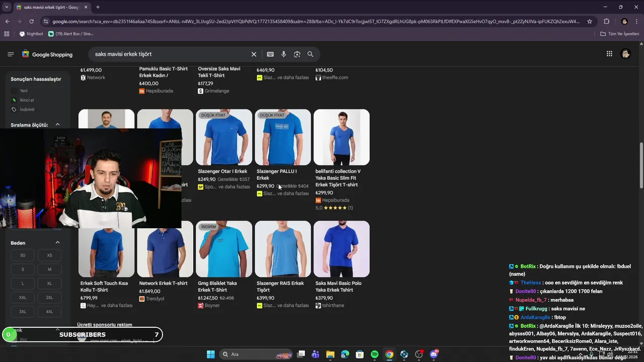The image size is (644, 362).
Task: Click the Google Shopping logo
Action: 47,54
